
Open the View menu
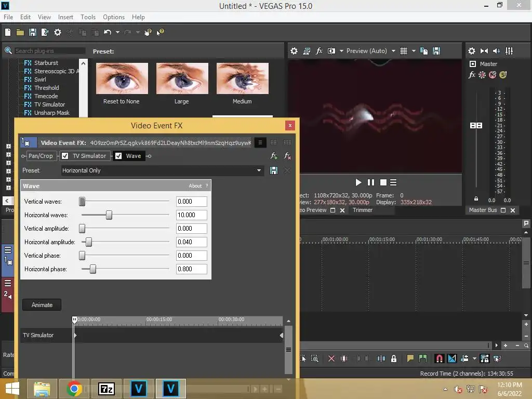tap(44, 17)
